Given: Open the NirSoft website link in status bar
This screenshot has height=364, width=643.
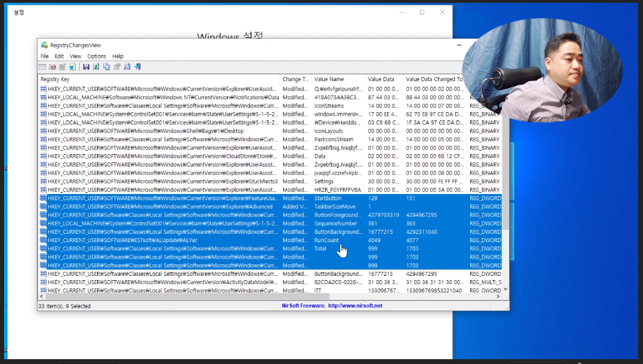Looking at the screenshot, I should (355, 306).
